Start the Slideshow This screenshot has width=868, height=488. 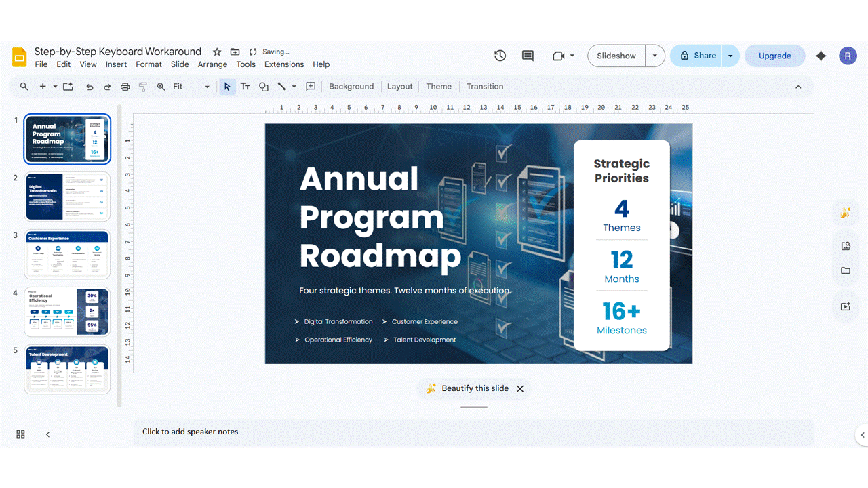[616, 56]
